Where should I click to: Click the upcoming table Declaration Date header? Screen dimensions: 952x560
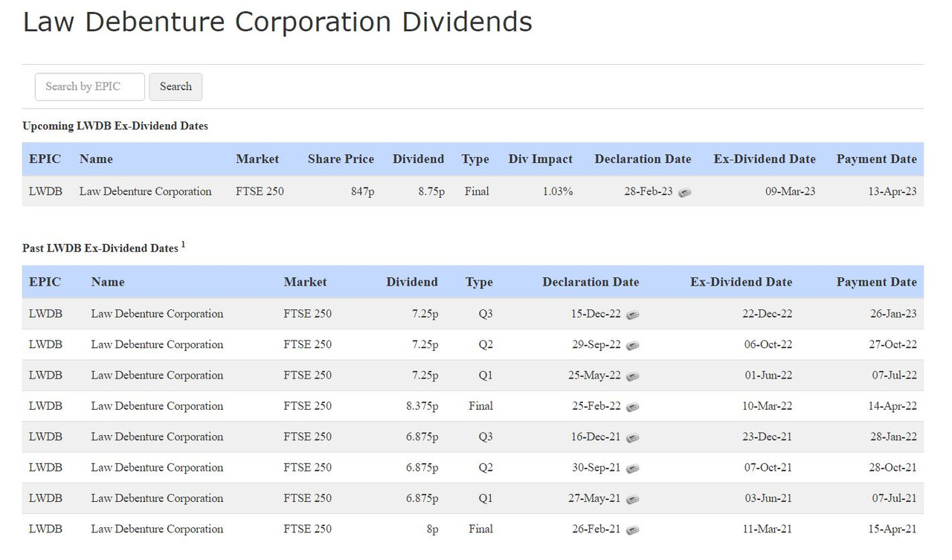click(643, 158)
